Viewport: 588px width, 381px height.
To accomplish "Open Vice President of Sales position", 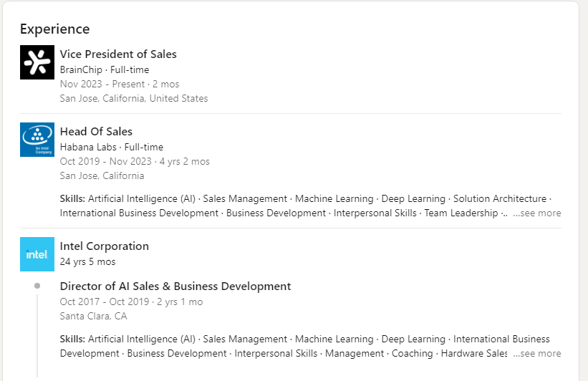I will click(118, 54).
